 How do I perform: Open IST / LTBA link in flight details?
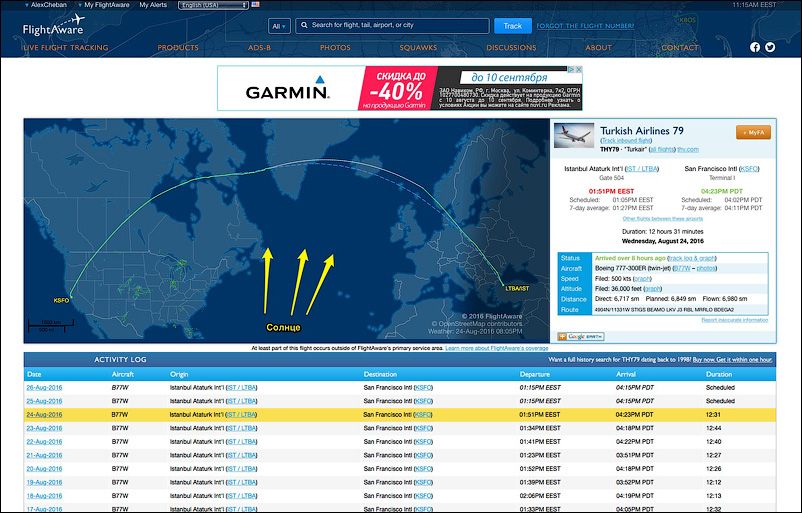pos(642,169)
